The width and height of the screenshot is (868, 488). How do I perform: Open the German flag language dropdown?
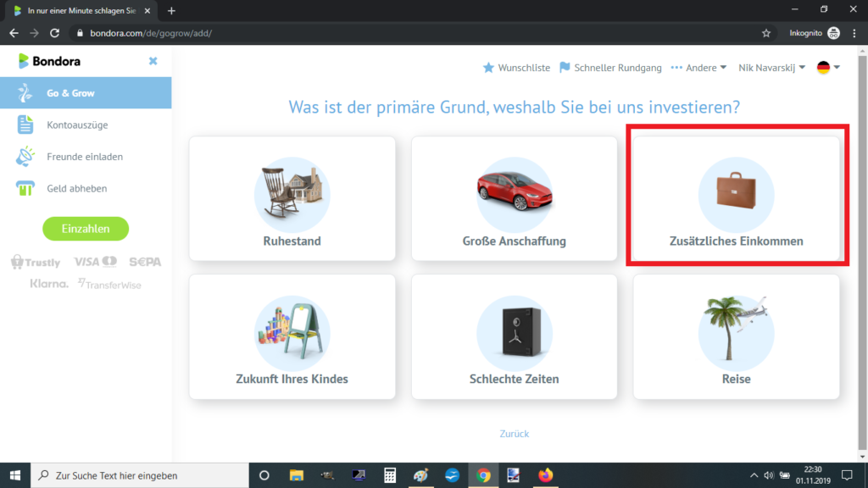pyautogui.click(x=829, y=68)
